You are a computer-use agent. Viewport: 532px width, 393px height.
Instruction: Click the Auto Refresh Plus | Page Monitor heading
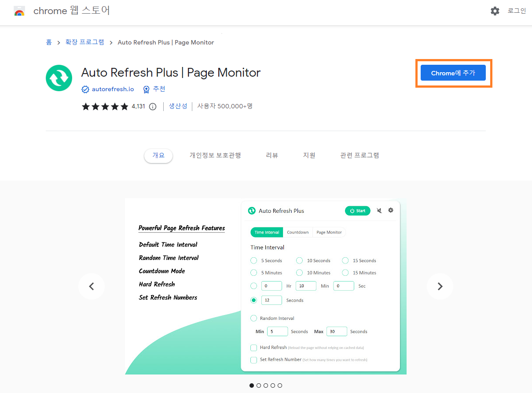171,72
